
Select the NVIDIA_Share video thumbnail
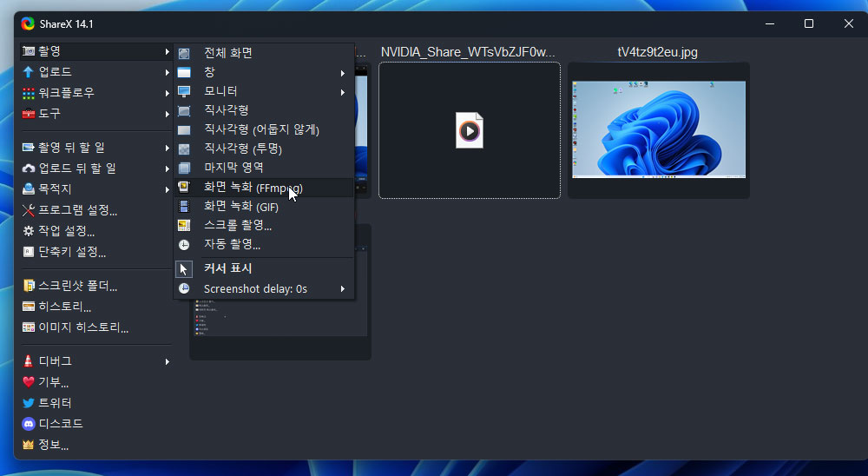[x=470, y=131]
